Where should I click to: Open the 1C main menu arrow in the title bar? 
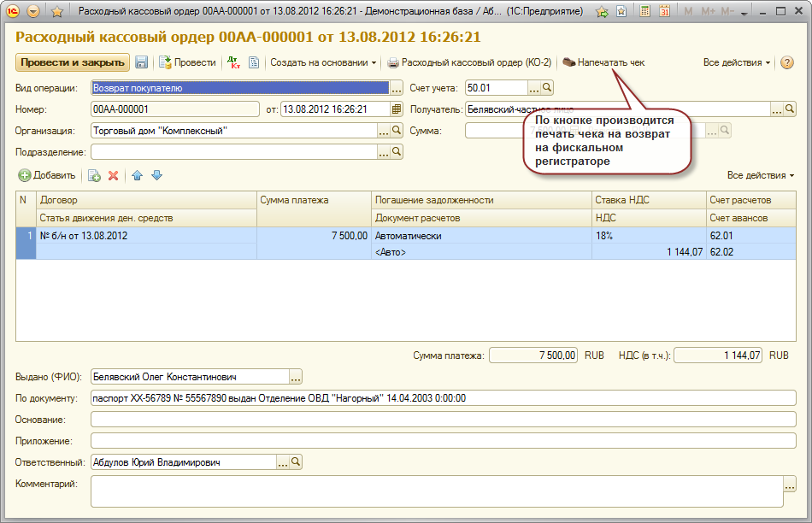pyautogui.click(x=33, y=12)
